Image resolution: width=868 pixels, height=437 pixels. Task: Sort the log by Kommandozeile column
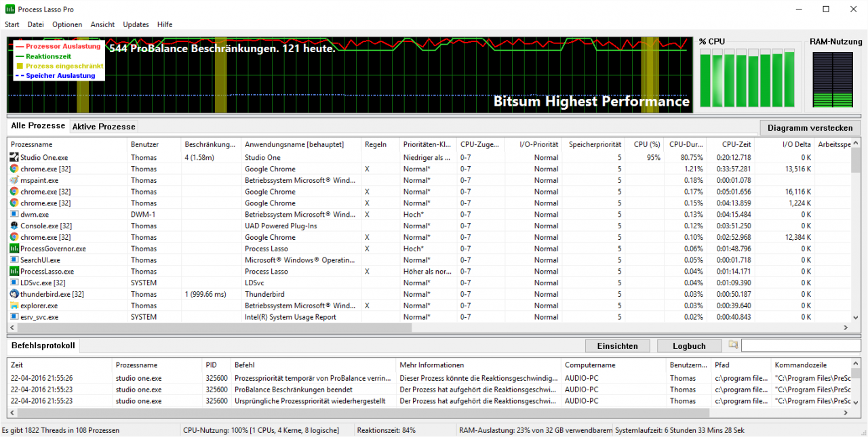[x=811, y=365]
